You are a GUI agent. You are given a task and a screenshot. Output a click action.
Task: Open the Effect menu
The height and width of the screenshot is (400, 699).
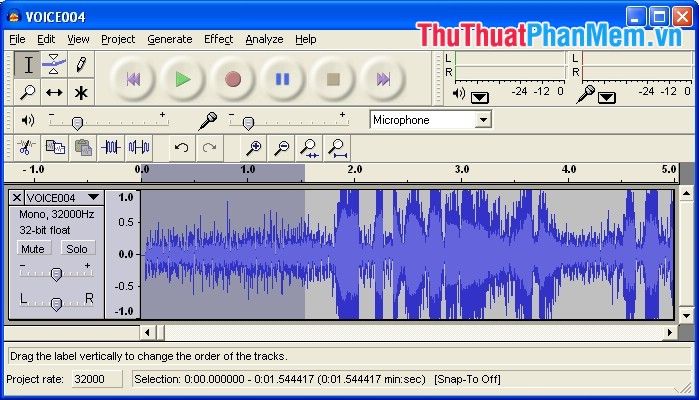click(218, 39)
